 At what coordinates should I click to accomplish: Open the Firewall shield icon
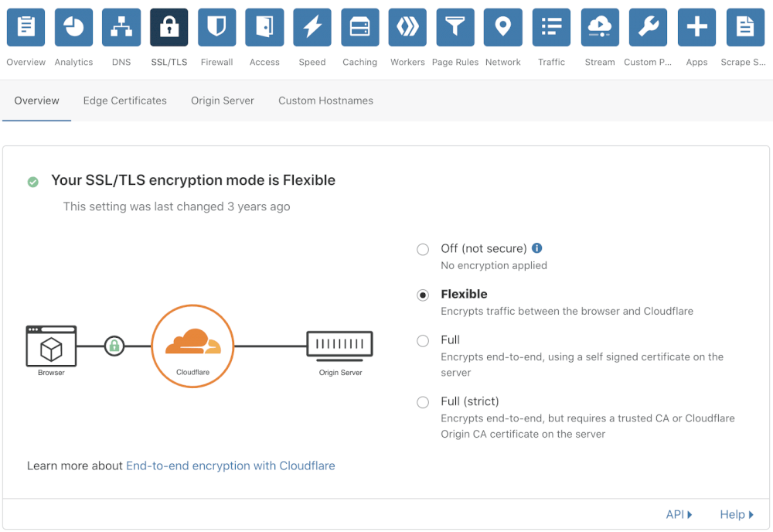[x=216, y=28]
